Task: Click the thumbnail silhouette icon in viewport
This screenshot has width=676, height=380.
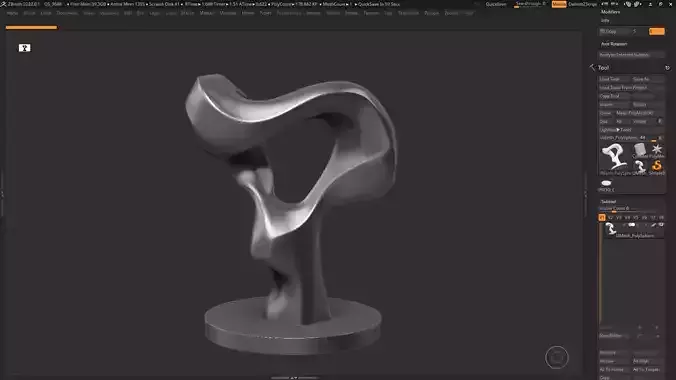Action: 25,48
